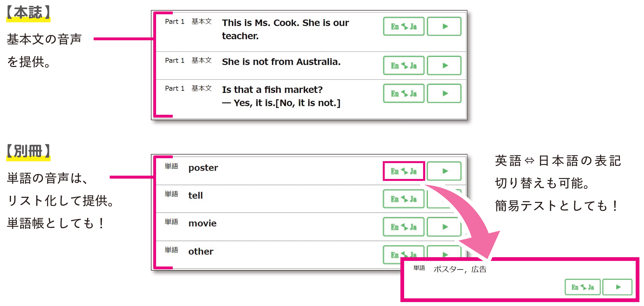
Task: Toggle En/Ja for 'This is Ms. Cook' sentence
Action: (403, 26)
